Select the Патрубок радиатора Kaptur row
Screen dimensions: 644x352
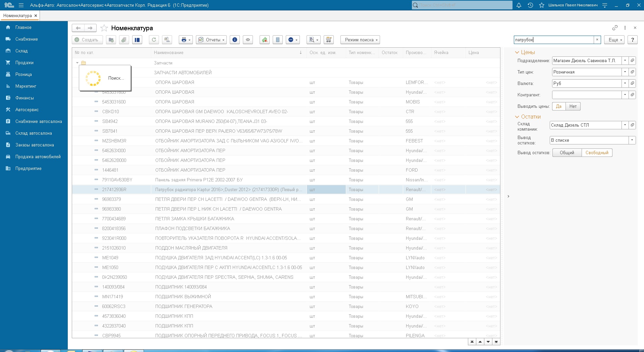click(x=286, y=190)
